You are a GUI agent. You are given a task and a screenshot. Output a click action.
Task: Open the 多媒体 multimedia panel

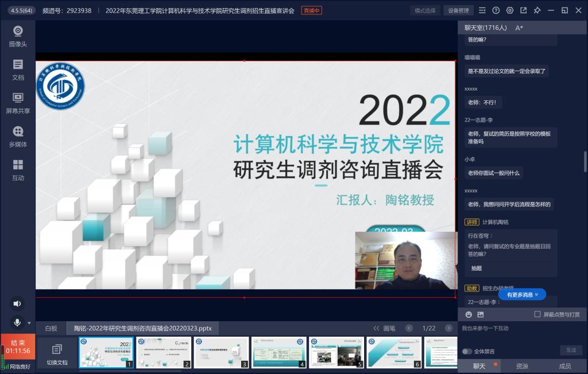point(18,136)
